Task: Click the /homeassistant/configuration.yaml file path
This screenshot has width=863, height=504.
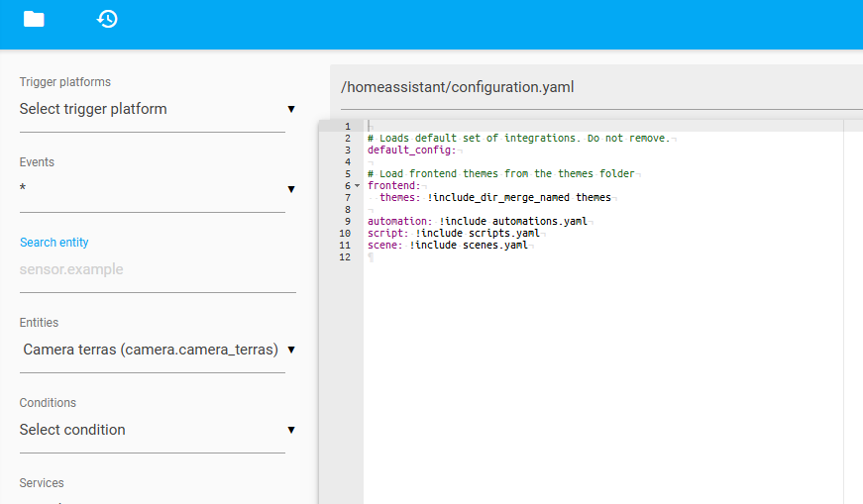Action: pos(458,87)
